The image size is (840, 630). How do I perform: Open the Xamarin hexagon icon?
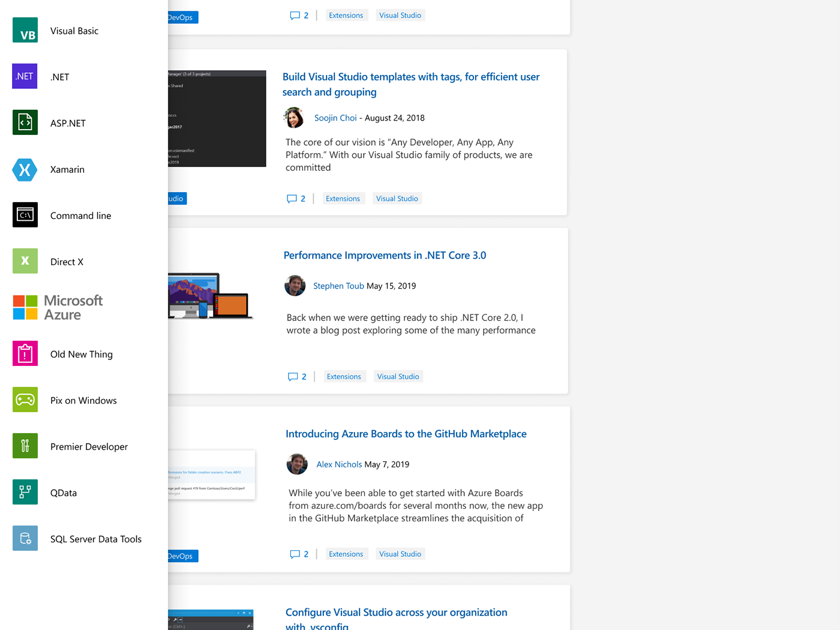[25, 169]
